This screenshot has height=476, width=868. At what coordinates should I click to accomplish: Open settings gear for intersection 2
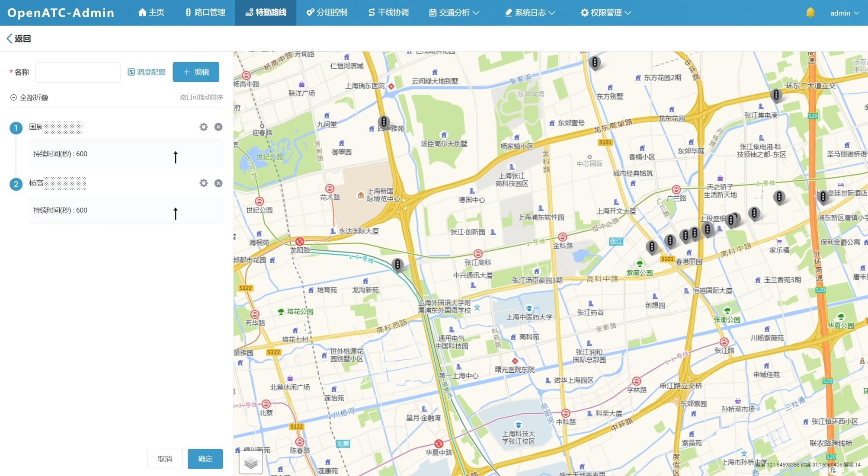pos(203,183)
